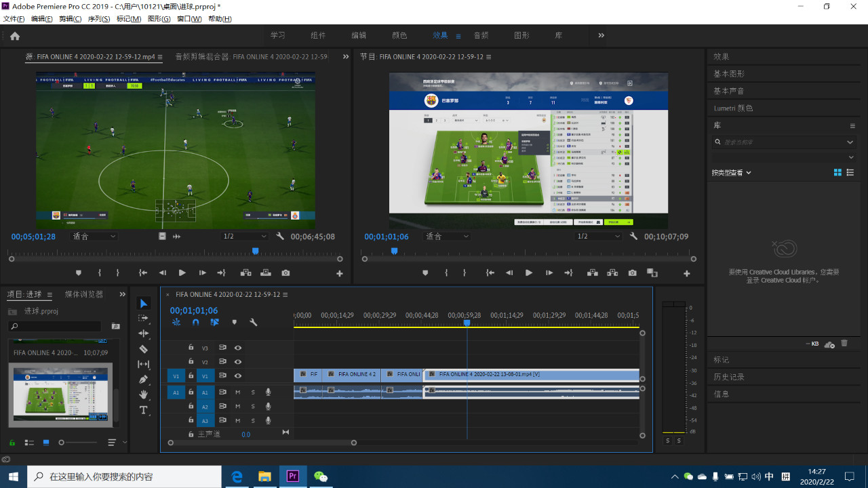Select the Pen tool

pos(143,380)
